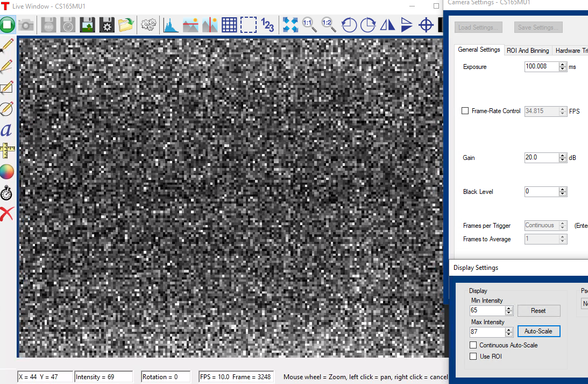Increase Gain value with the spinner
Viewport: 588px width, 384px height.
coord(563,156)
